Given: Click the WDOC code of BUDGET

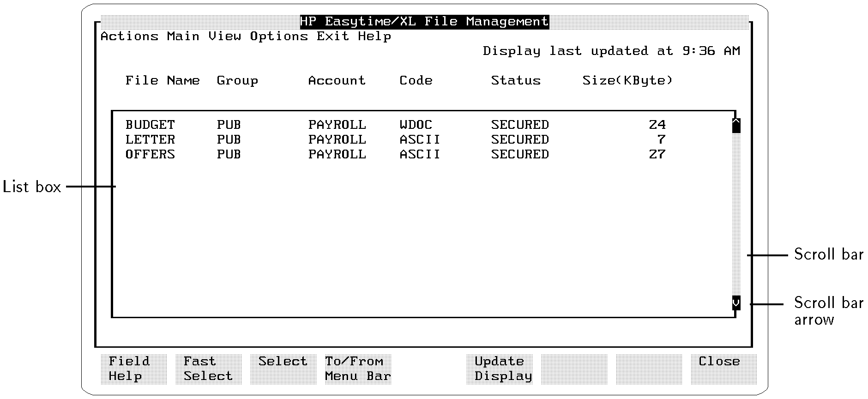Looking at the screenshot, I should tap(416, 125).
